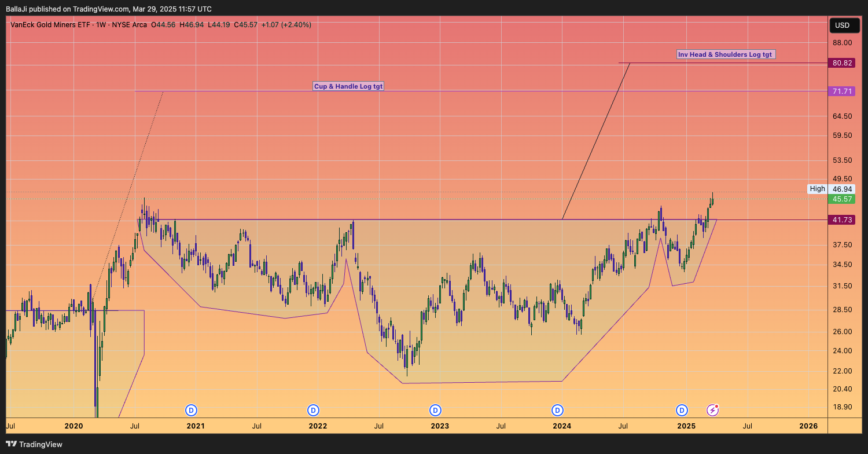Click the TradingView logo
This screenshot has height=454, width=868.
pos(34,444)
